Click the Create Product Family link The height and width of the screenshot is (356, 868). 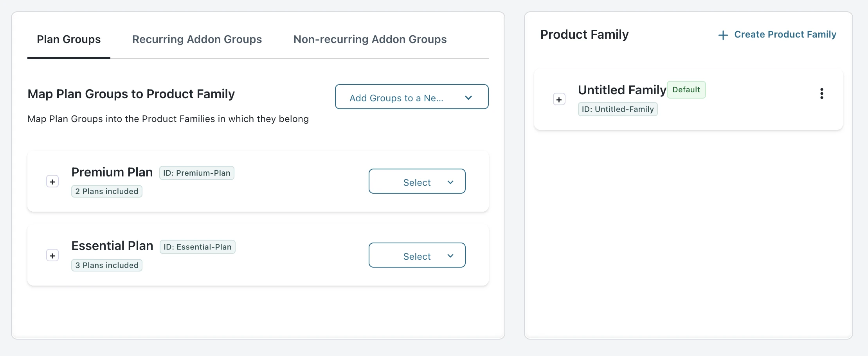[785, 35]
